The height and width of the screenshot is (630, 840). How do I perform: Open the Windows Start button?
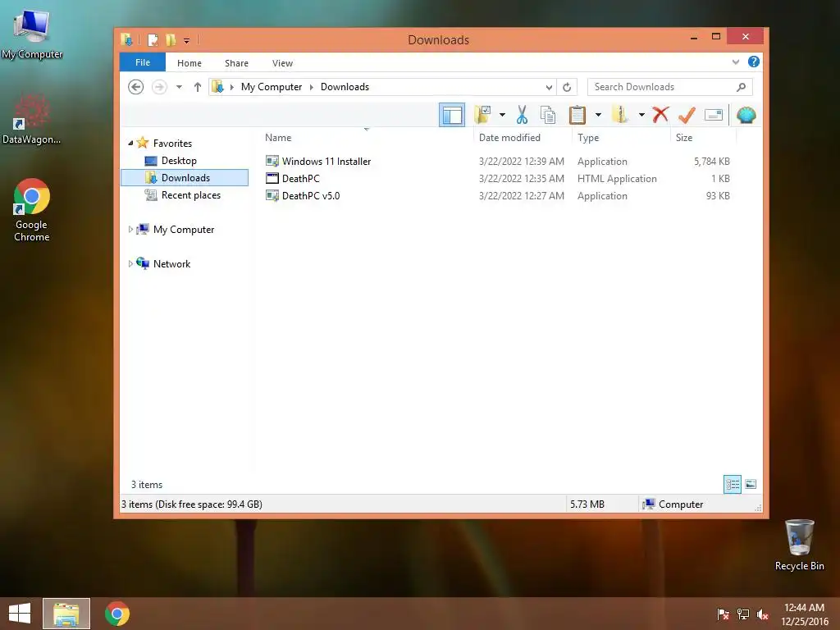coord(20,614)
